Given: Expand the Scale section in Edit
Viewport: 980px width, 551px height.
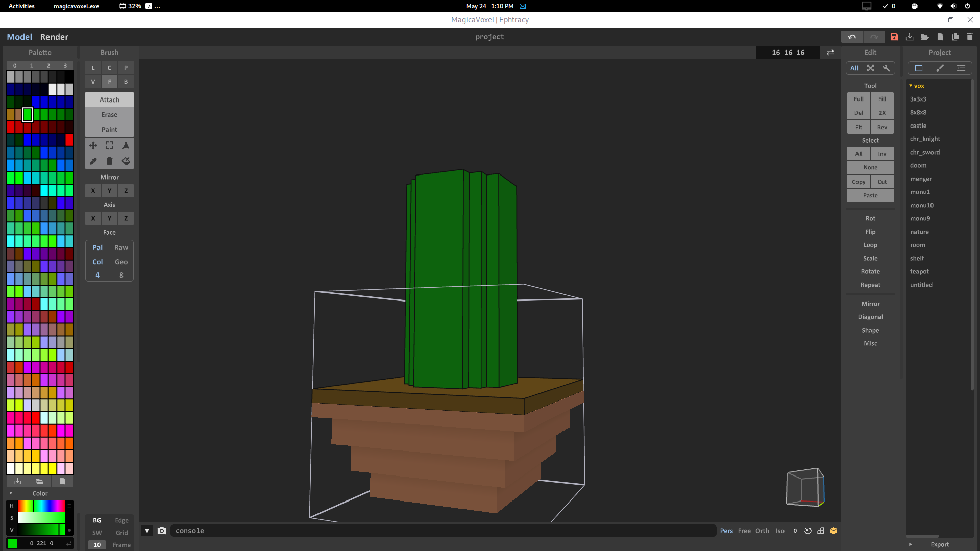Looking at the screenshot, I should point(870,258).
